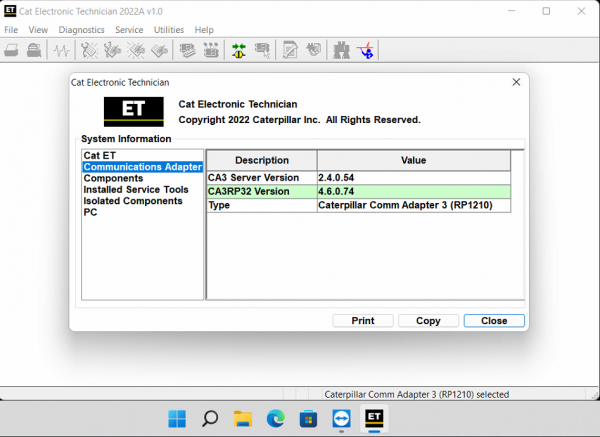Viewport: 600px width, 437px height.
Task: Open File Explorer from taskbar
Action: tap(243, 419)
